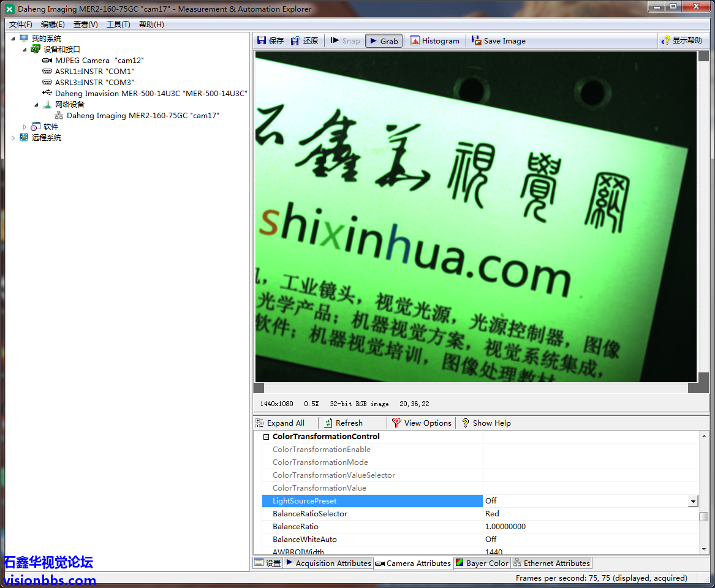Image resolution: width=715 pixels, height=588 pixels.
Task: Open the LightSourcePreset dropdown arrow
Action: [x=693, y=502]
